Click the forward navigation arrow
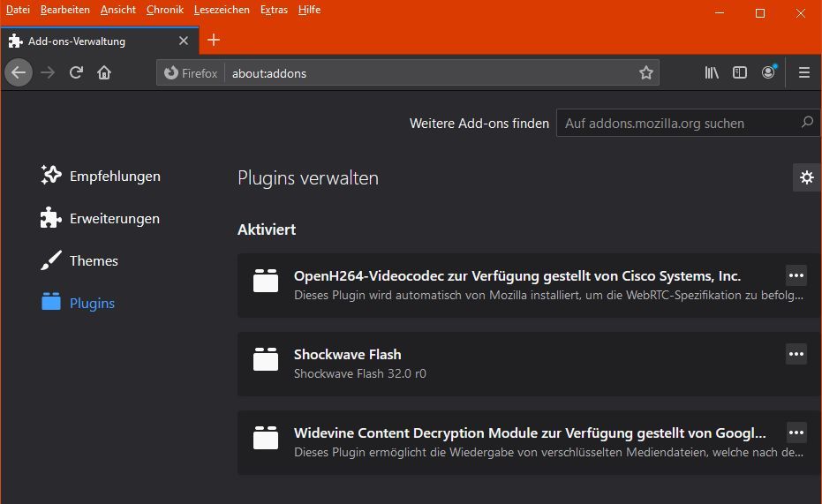Image resolution: width=822 pixels, height=504 pixels. coord(48,73)
